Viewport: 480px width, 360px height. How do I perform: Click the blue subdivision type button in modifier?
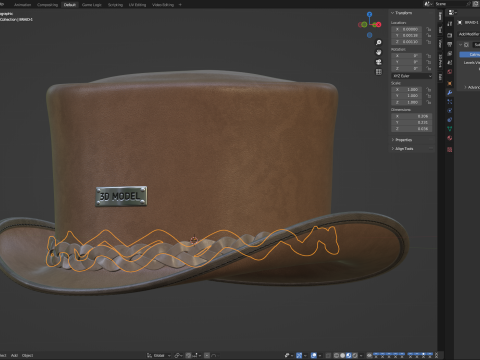point(470,54)
